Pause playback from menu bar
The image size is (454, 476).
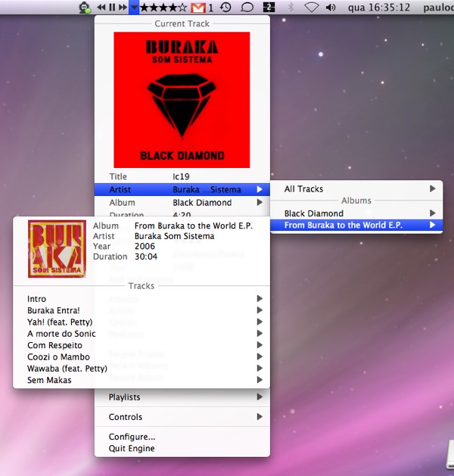coord(112,7)
